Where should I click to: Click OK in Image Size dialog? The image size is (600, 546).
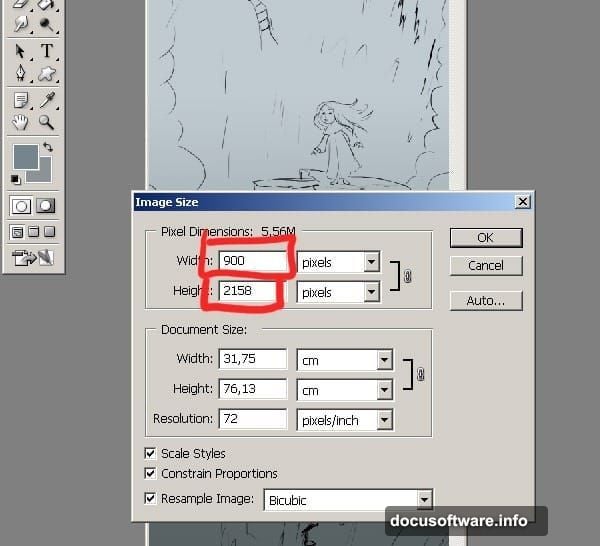(x=485, y=238)
